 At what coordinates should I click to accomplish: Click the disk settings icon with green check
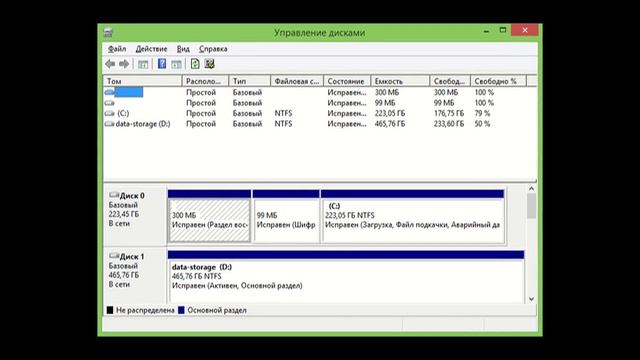pyautogui.click(x=209, y=64)
